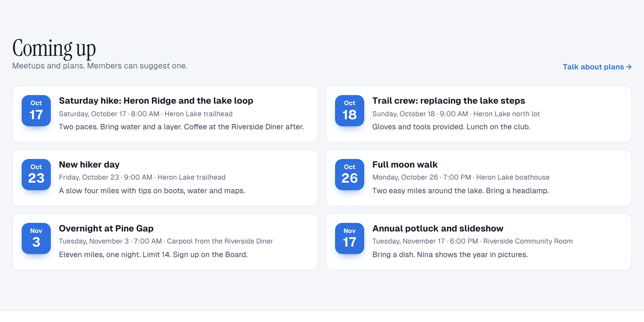
Task: Open the Overnight at Pine Gap title
Action: coord(106,228)
